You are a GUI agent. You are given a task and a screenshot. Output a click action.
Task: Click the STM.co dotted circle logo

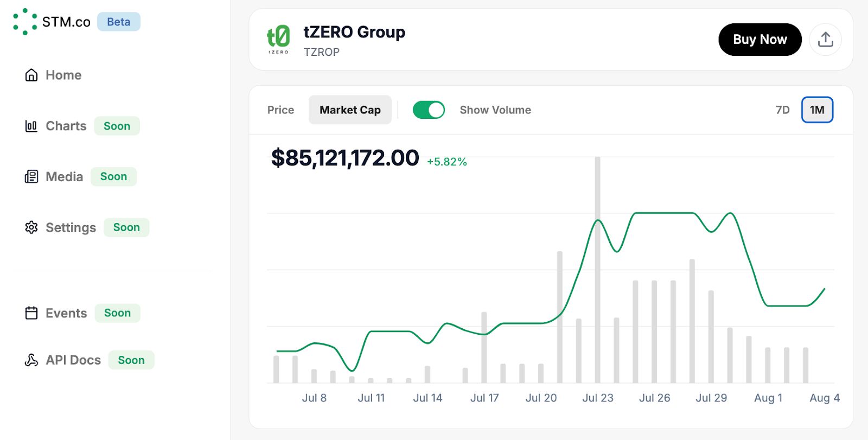pos(25,22)
